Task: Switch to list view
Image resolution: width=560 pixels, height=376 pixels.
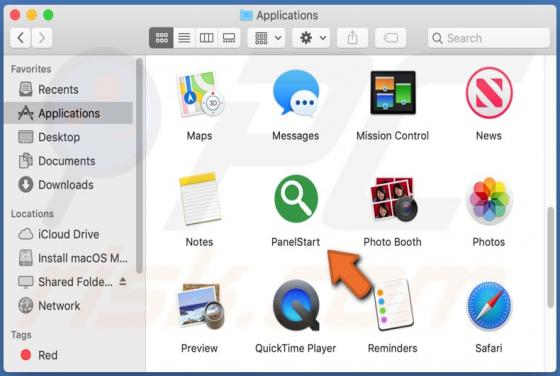Action: [184, 37]
